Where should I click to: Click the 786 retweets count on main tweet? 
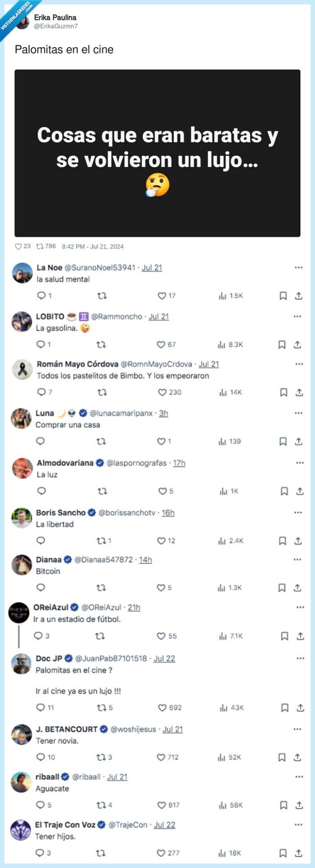pyautogui.click(x=47, y=246)
